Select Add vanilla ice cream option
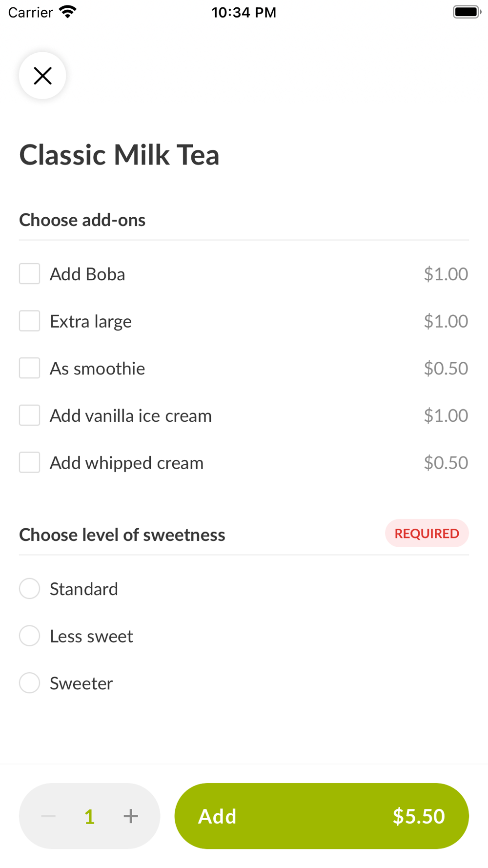The image size is (488, 868). click(x=29, y=415)
